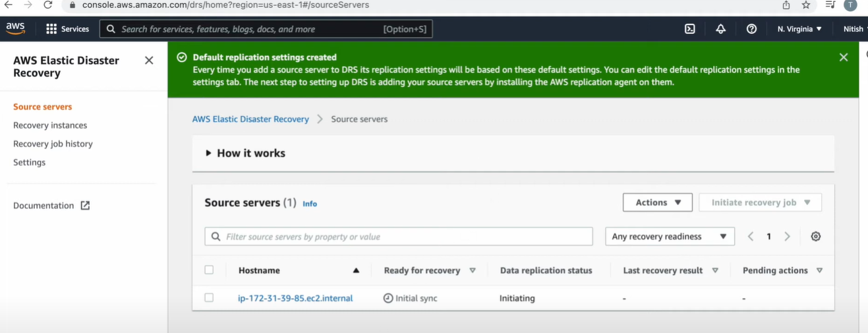Click the Initial sync status cell
This screenshot has height=333, width=868.
410,298
